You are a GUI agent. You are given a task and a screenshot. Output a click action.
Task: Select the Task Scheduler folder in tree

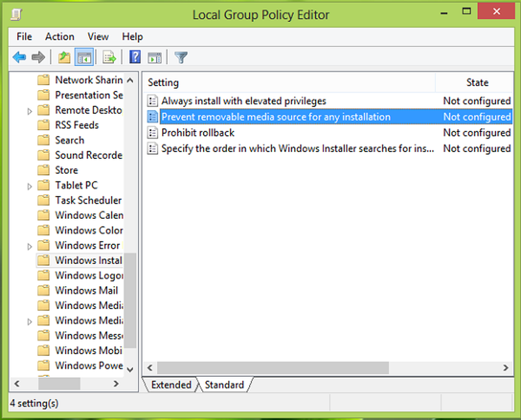(88, 201)
